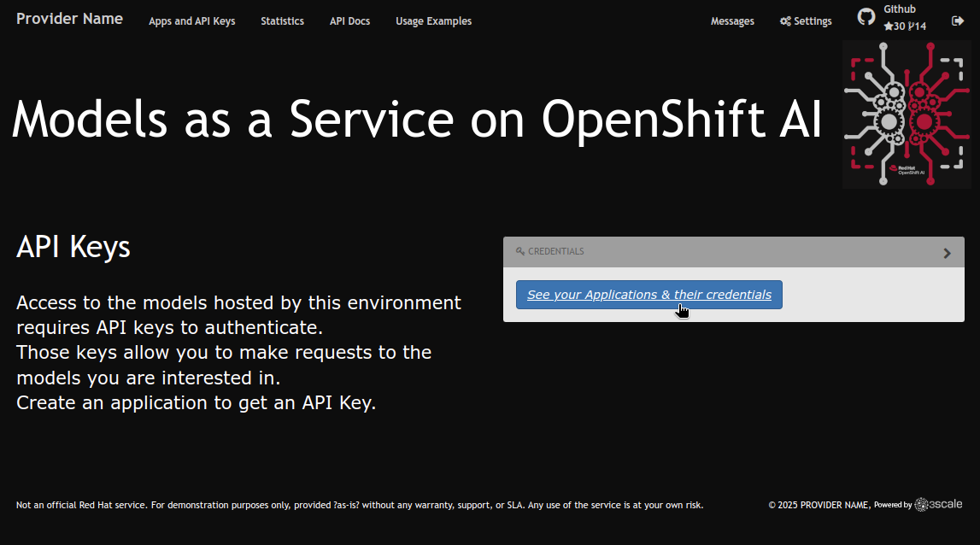Image resolution: width=980 pixels, height=545 pixels.
Task: Open the Apps and API Keys menu
Action: pyautogui.click(x=192, y=21)
